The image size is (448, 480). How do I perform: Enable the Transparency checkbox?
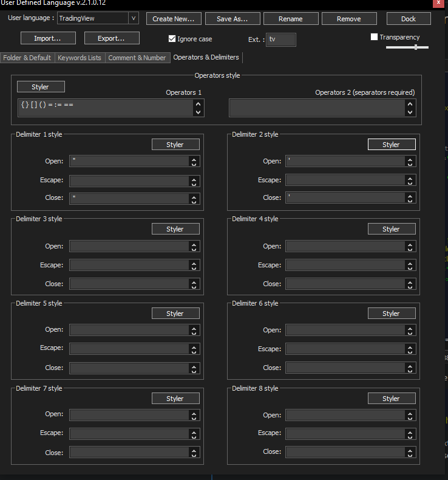(x=374, y=36)
